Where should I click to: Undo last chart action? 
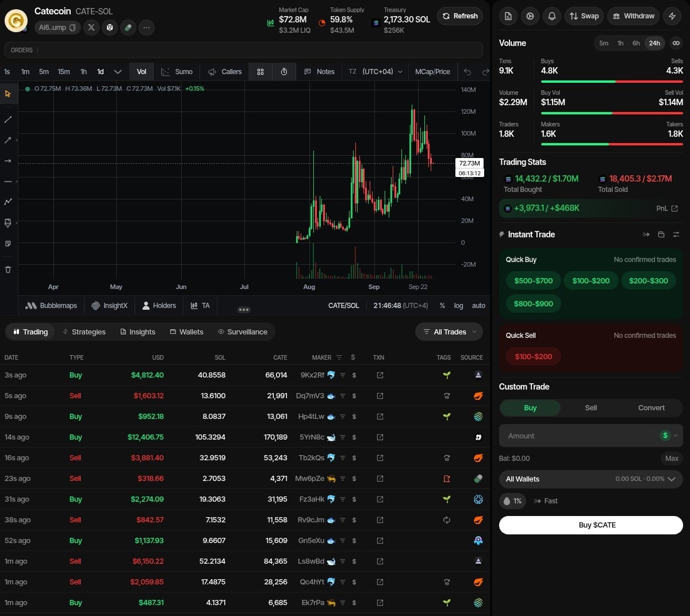coord(467,72)
